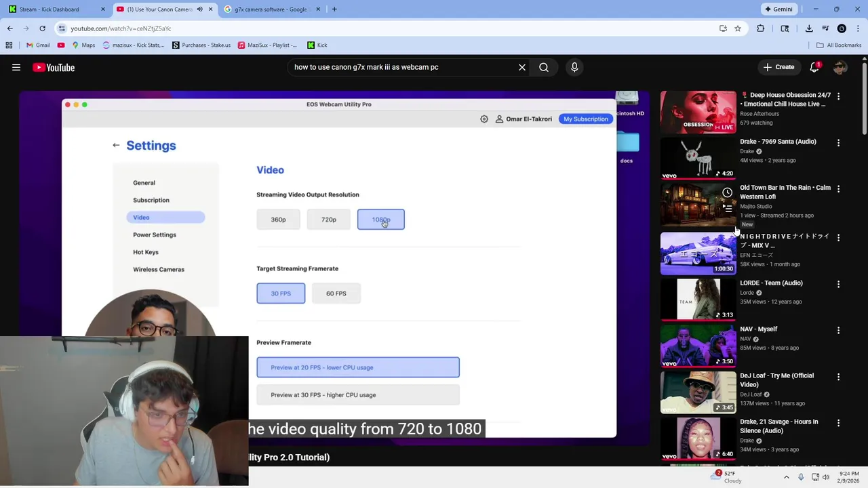Add Old Town Bar video to Watch Later
Screen dimensions: 868x488
pos(727,193)
